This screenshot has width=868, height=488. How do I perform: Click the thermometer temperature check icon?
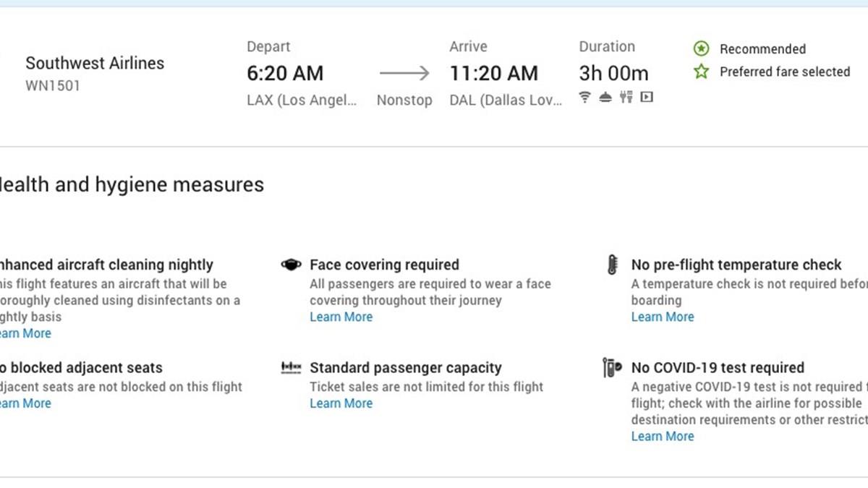613,265
